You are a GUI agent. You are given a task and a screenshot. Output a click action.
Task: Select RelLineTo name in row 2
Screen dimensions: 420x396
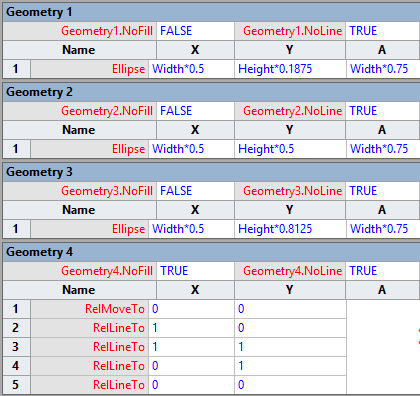click(90, 328)
